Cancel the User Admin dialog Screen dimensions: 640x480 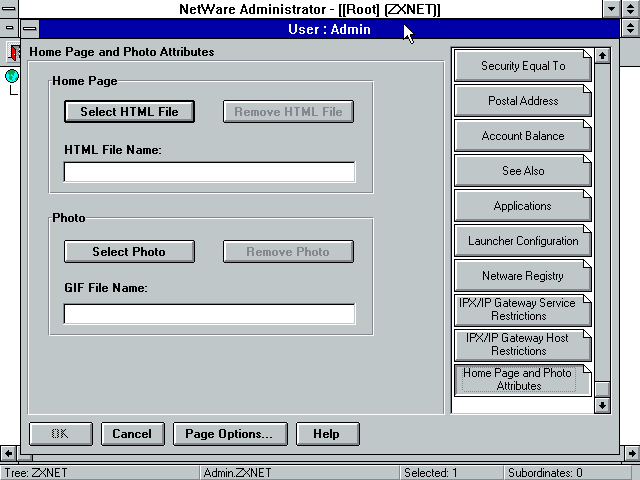pyautogui.click(x=133, y=434)
